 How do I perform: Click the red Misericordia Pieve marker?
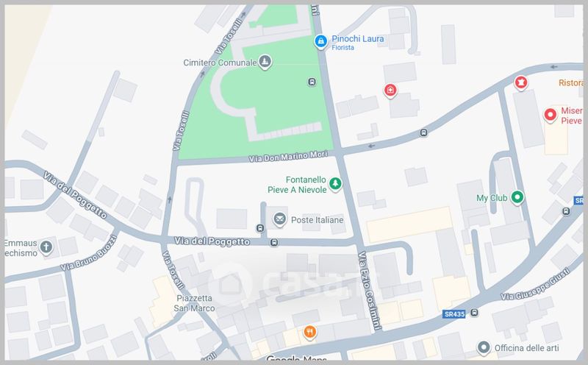tap(551, 115)
